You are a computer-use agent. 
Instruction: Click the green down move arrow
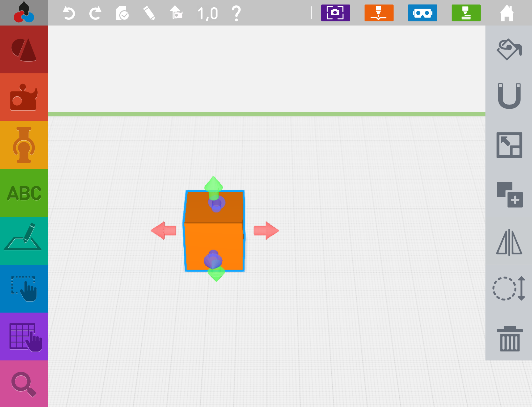click(x=216, y=275)
